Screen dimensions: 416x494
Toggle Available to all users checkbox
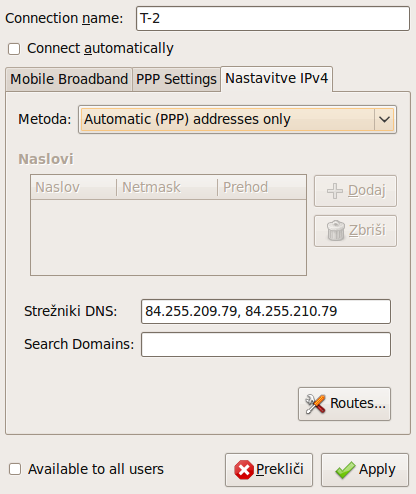pyautogui.click(x=15, y=469)
